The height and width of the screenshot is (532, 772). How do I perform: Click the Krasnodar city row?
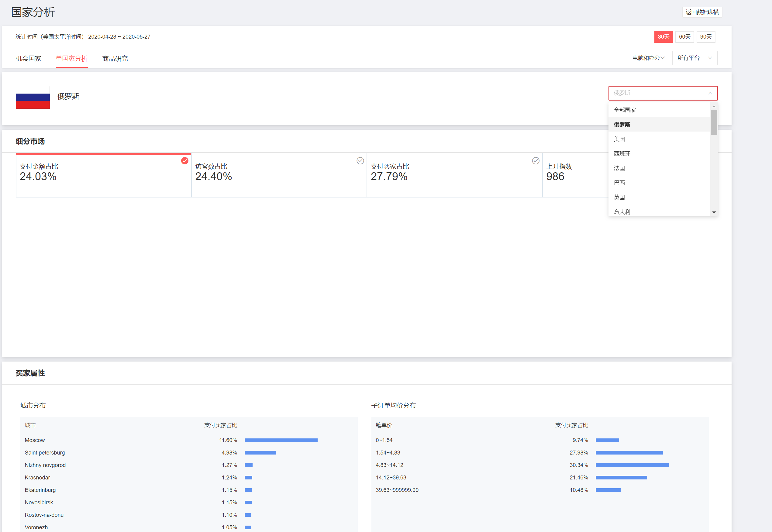point(189,478)
